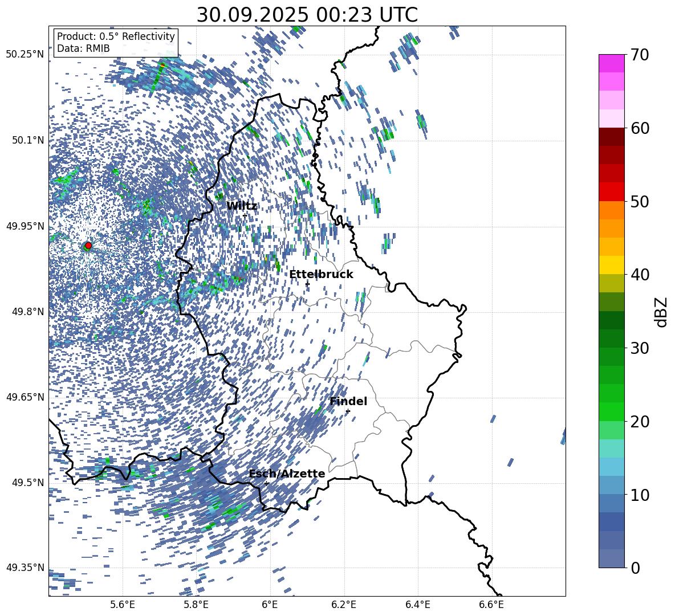This screenshot has height=616, width=675.
Task: Click the 6°E longitude tick label
Action: point(270,605)
